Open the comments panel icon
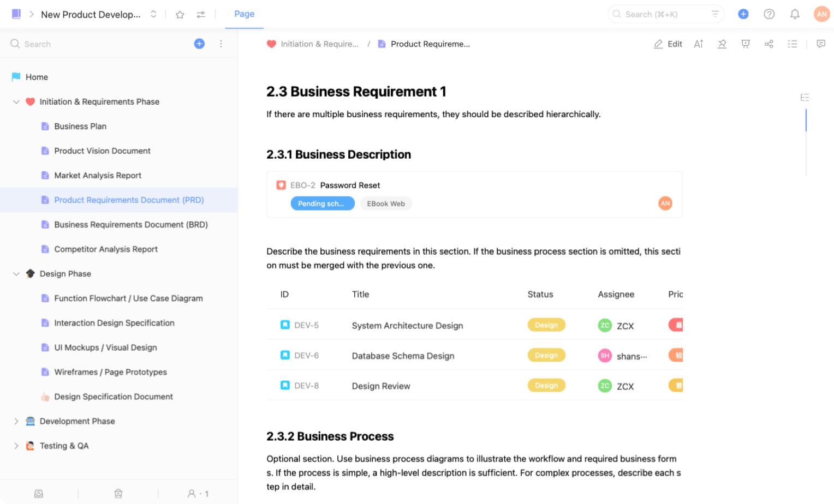834x504 pixels. [x=820, y=44]
